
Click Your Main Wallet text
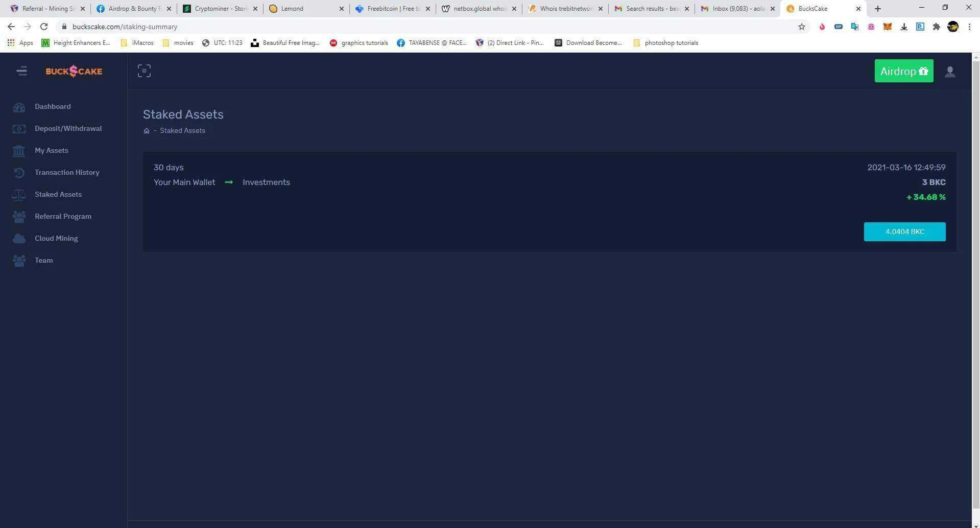184,182
